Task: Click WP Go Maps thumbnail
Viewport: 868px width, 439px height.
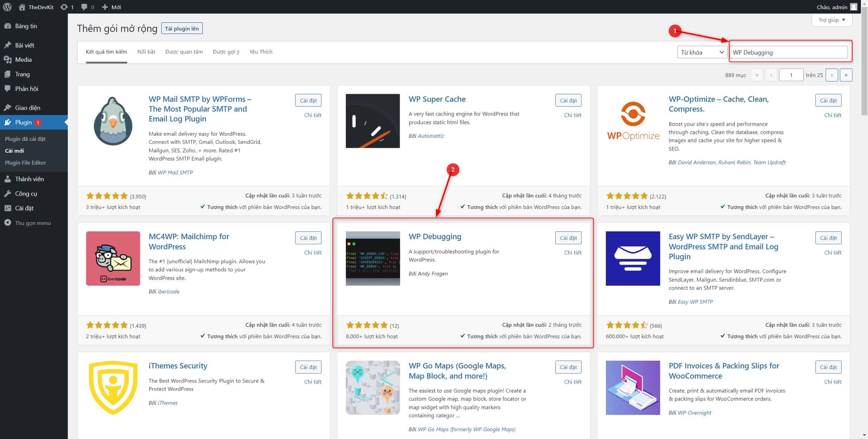Action: coord(373,388)
